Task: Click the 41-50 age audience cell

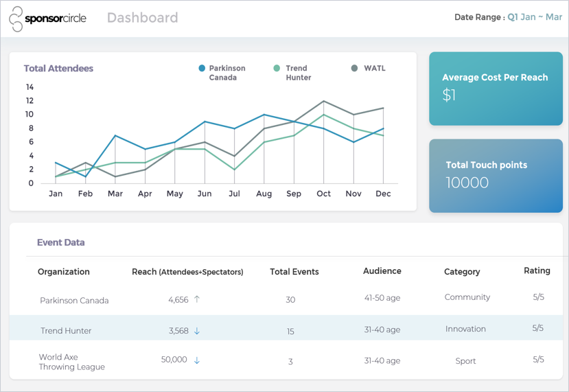Action: click(382, 298)
